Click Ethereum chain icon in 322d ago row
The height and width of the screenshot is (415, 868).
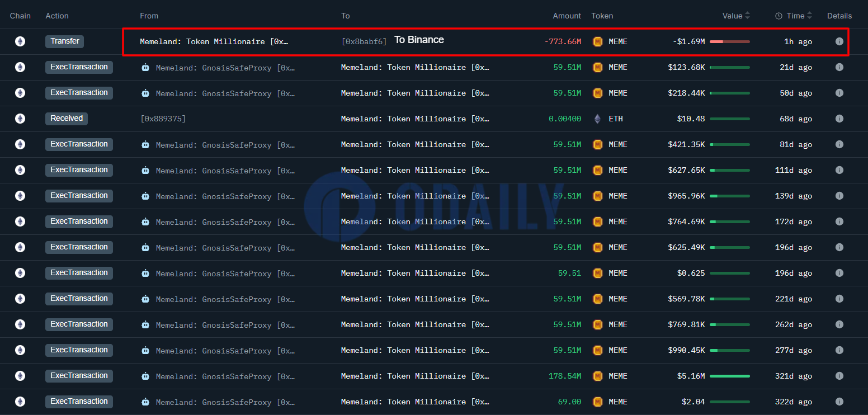(20, 402)
